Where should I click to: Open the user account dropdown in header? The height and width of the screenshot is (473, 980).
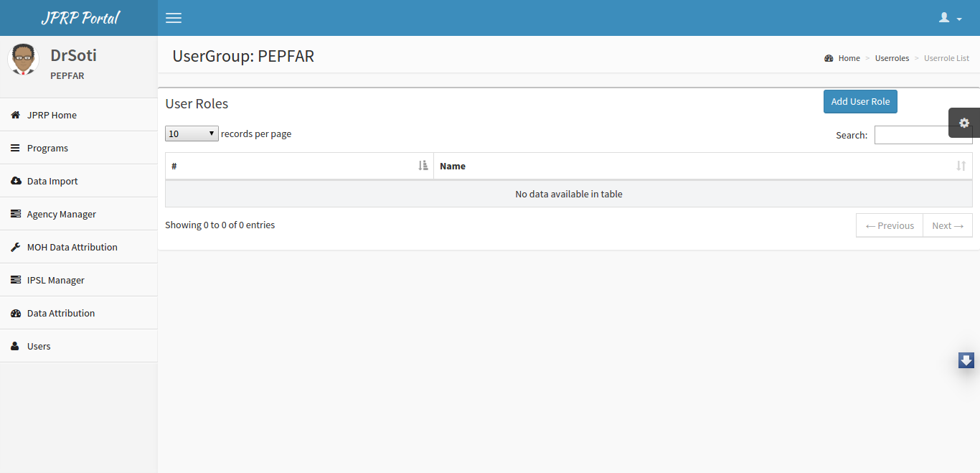pyautogui.click(x=951, y=18)
